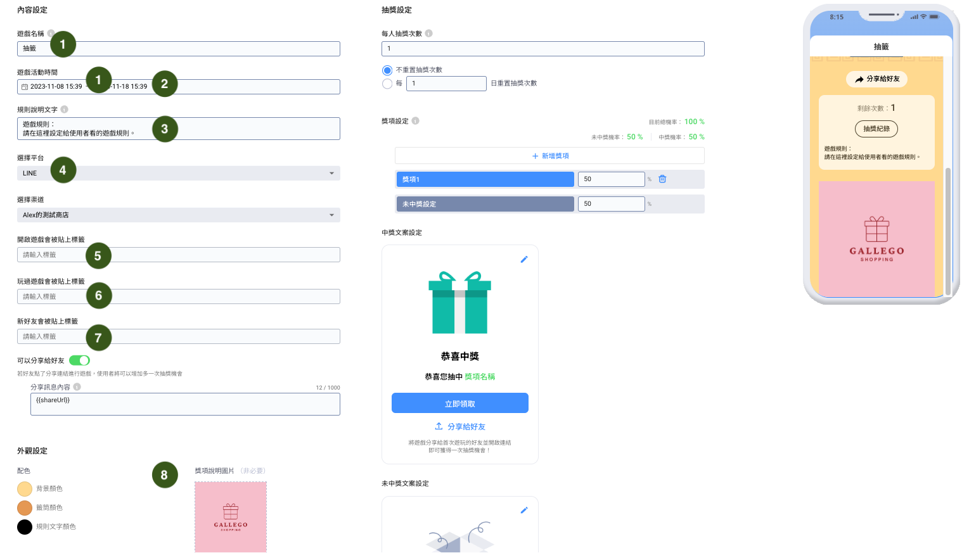Click 抽獎紀錄 button in phone preview
The height and width of the screenshot is (560, 969).
[x=876, y=129]
